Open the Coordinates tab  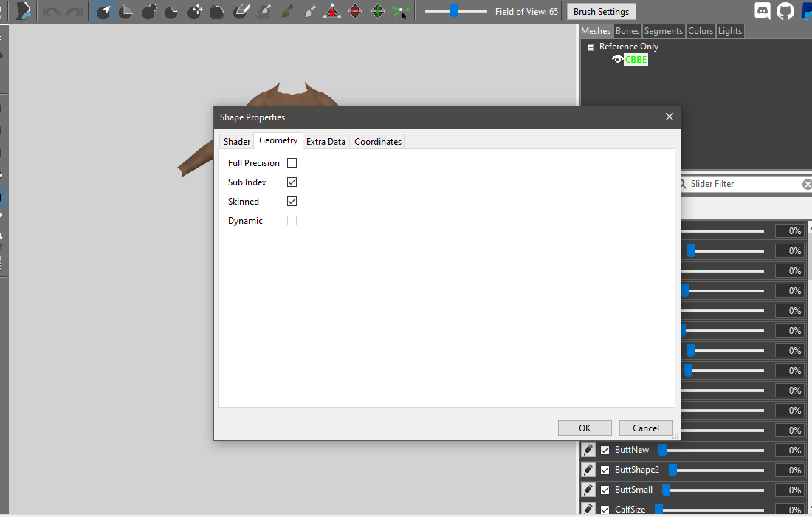378,141
